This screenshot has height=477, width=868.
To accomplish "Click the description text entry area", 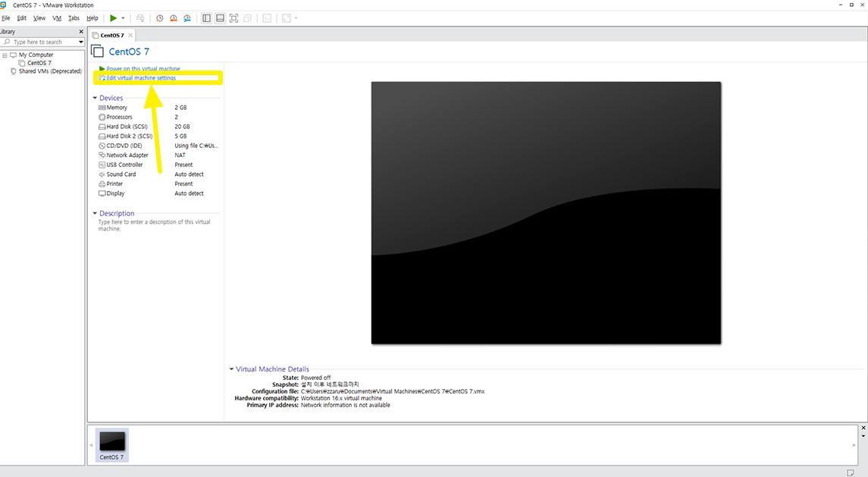I will [x=155, y=225].
